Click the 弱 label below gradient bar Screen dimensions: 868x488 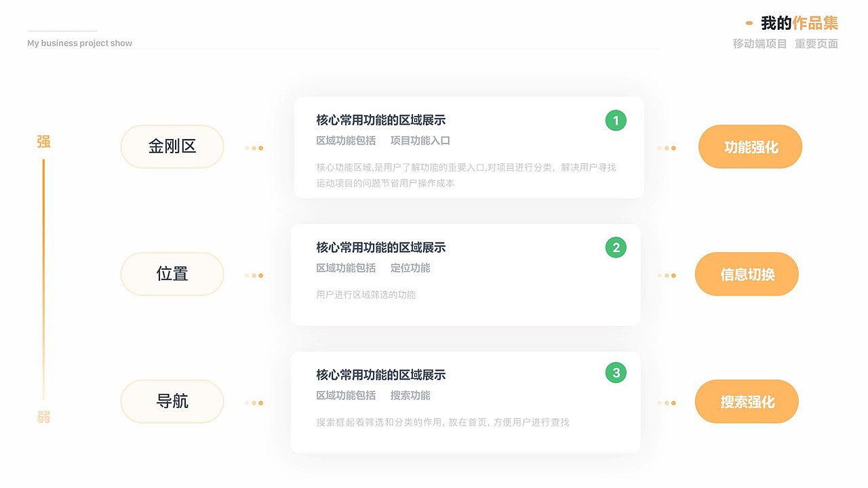tap(43, 417)
